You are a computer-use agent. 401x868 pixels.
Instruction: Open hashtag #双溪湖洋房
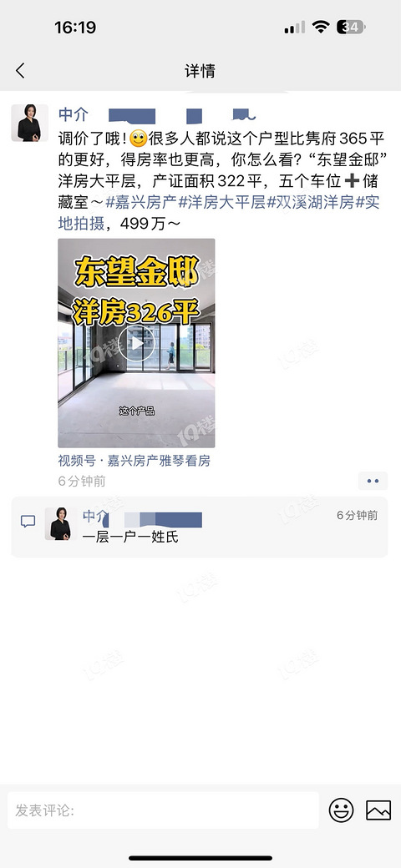(x=310, y=203)
